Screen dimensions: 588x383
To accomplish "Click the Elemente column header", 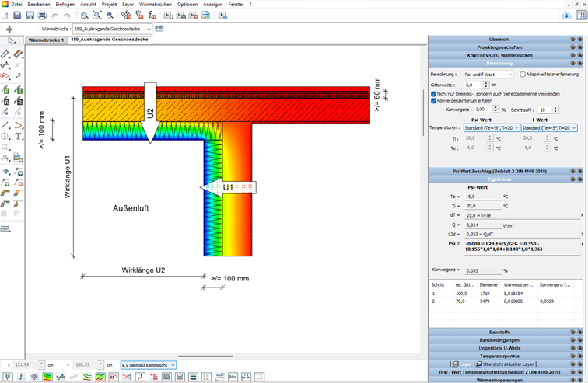I will click(x=488, y=285).
